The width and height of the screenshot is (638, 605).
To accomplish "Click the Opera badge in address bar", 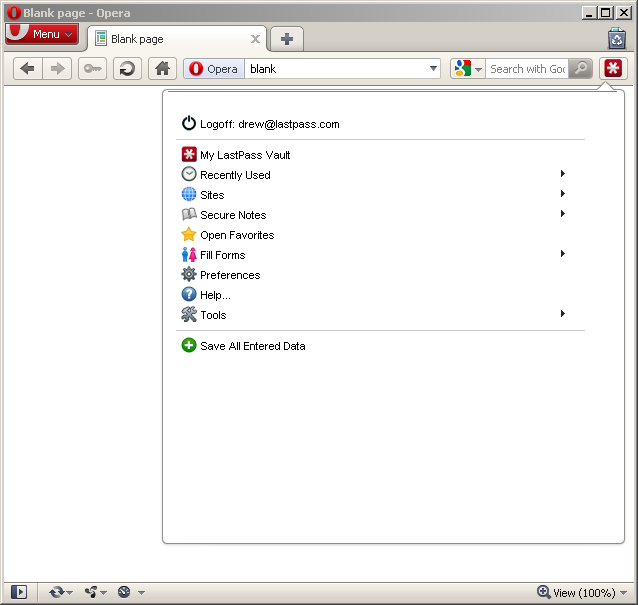I will click(214, 69).
